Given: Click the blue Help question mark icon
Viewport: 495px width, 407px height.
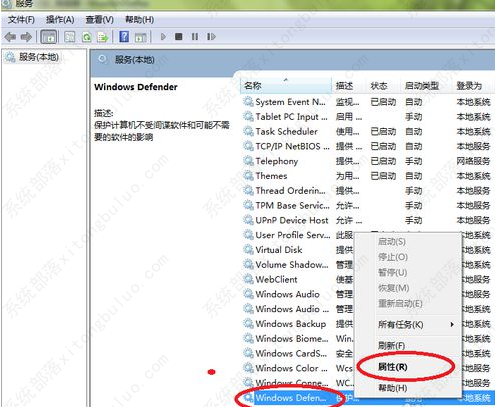Looking at the screenshot, I should coord(124,37).
